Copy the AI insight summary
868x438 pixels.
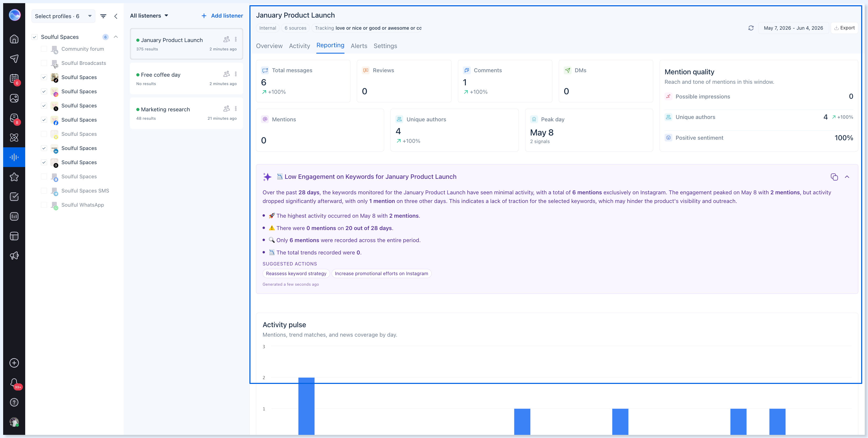tap(834, 177)
